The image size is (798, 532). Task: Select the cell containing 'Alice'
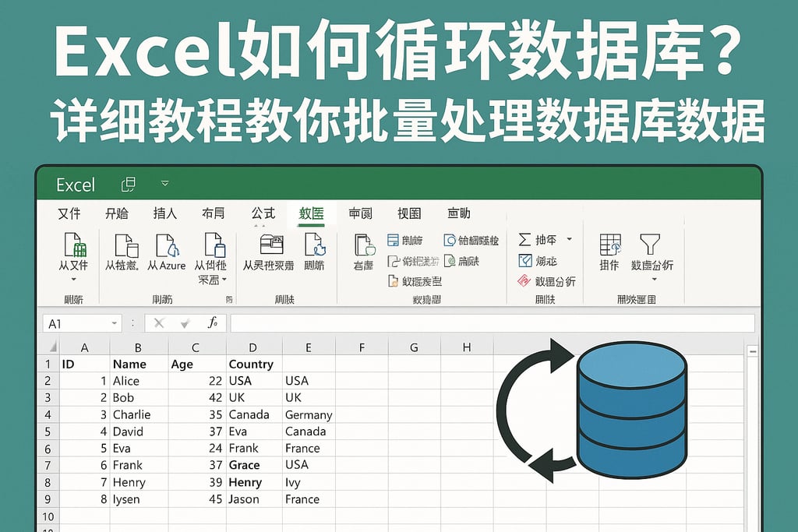point(139,381)
